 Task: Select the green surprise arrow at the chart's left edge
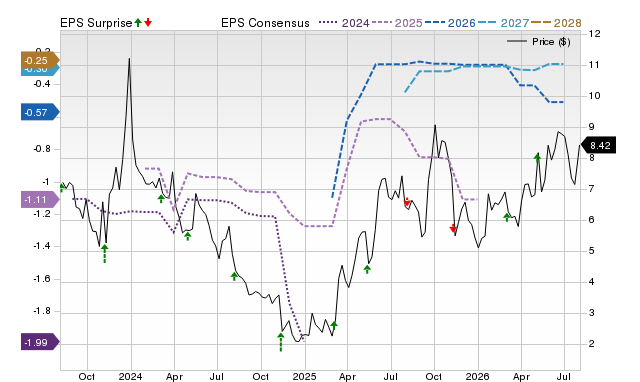coord(62,187)
